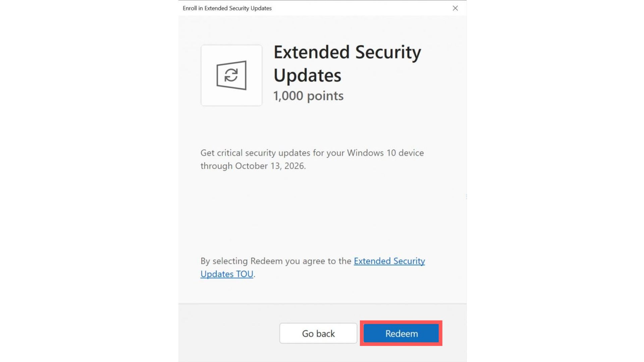The image size is (644, 362).
Task: Click "Extended Security" on the link's first line
Action: (x=389, y=261)
